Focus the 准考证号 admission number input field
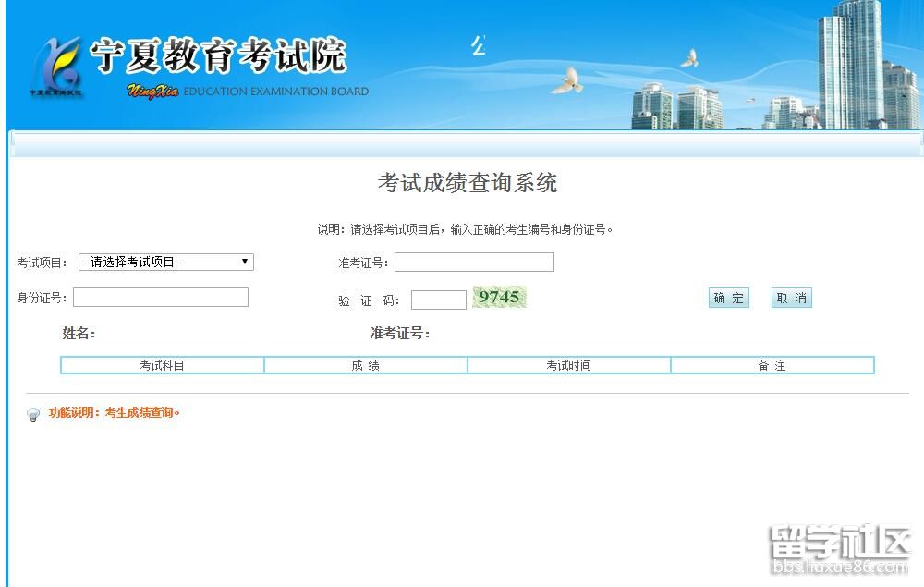 [x=474, y=263]
